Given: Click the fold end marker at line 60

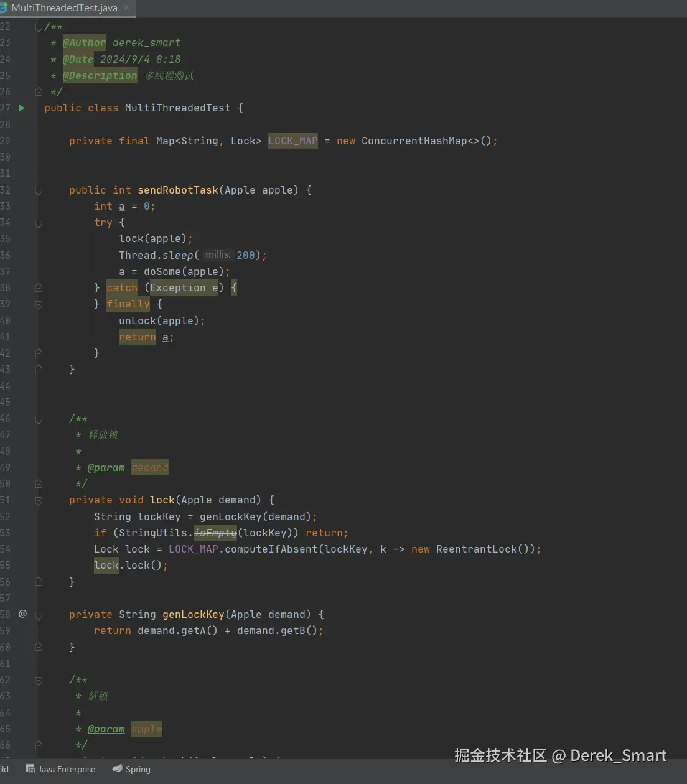Looking at the screenshot, I should pos(39,647).
